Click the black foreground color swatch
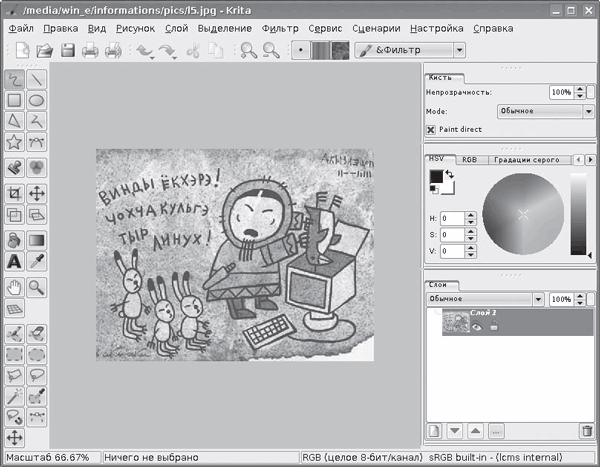 [436, 177]
